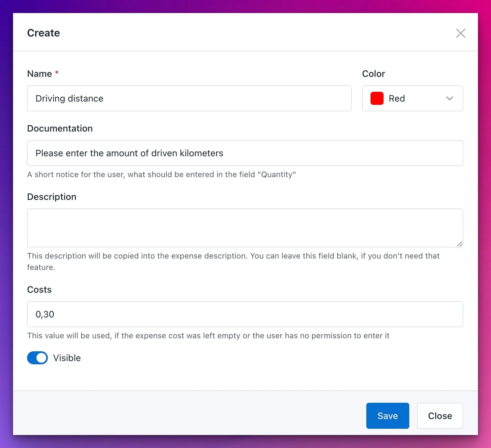Click the Close button in the footer
491x448 pixels.
click(x=440, y=416)
